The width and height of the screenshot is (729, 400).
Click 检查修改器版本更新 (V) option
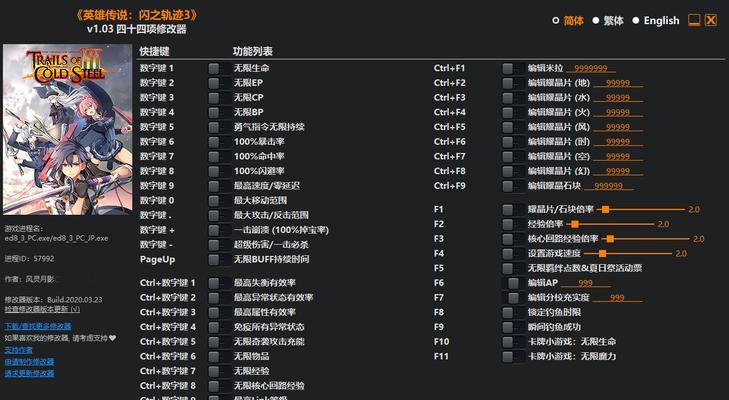(42, 309)
